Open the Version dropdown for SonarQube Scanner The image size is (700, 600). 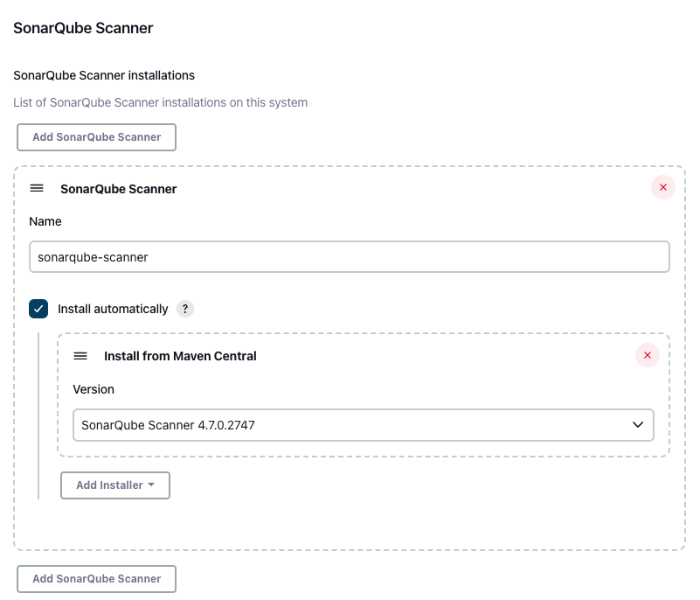[364, 425]
